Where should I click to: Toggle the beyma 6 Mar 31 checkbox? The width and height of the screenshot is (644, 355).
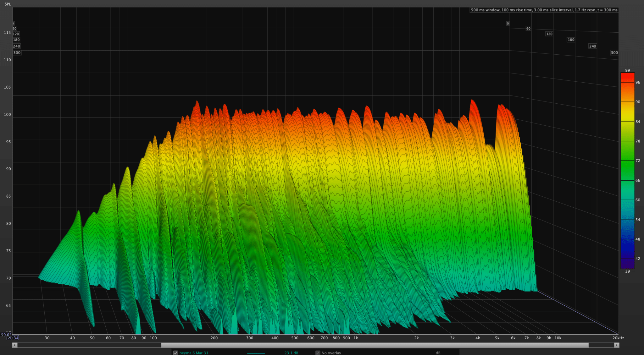click(x=176, y=353)
